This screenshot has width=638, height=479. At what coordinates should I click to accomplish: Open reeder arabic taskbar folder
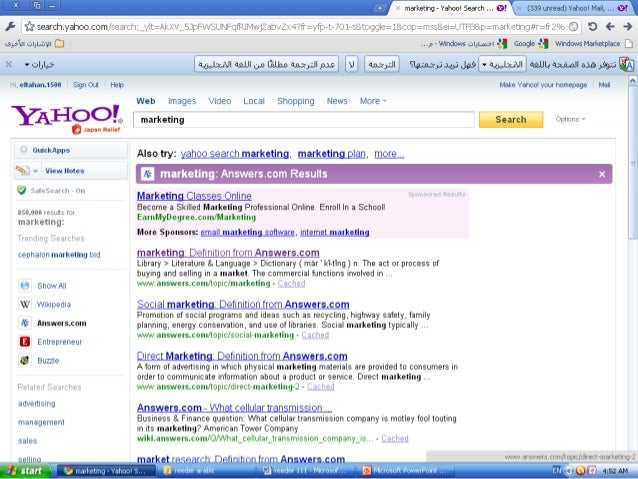pos(208,471)
